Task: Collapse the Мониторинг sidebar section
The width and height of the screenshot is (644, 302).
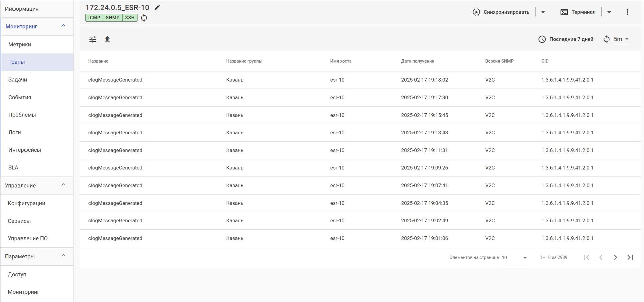Action: [63, 26]
